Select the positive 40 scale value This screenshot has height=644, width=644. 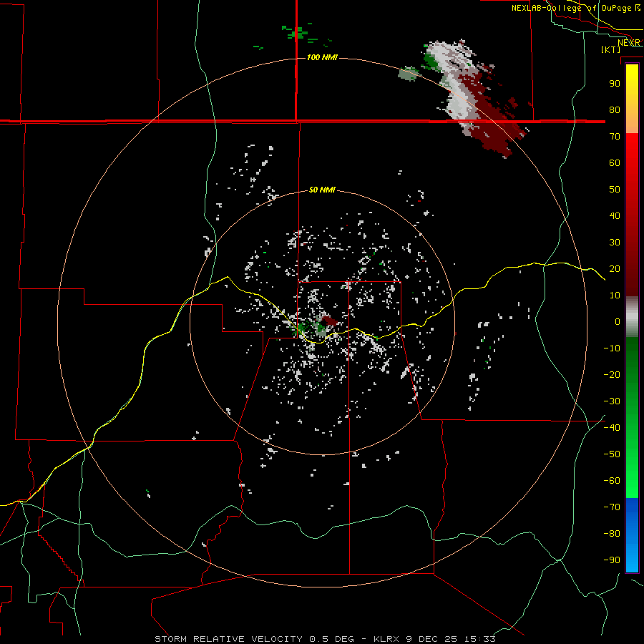[x=615, y=215]
